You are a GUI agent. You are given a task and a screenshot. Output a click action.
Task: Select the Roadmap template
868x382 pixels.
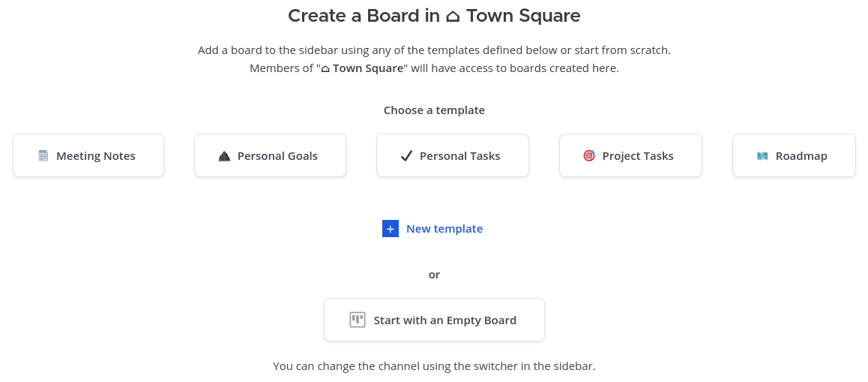coord(794,155)
